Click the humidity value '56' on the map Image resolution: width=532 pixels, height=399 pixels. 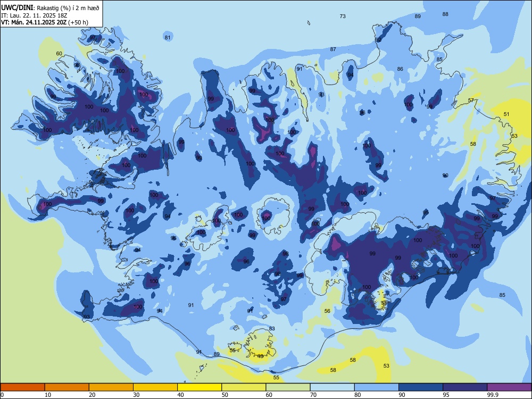tap(327, 311)
